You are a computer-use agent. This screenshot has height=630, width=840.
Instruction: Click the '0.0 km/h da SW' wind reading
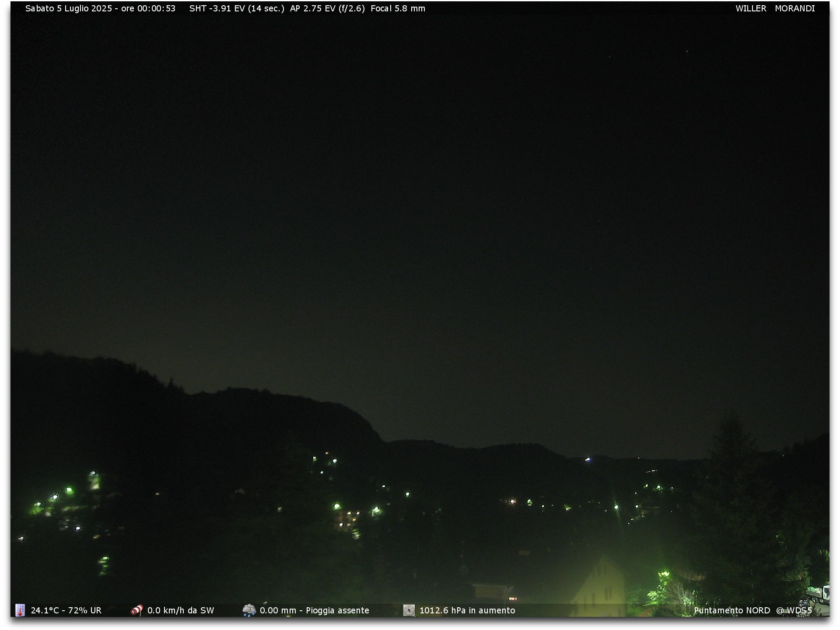click(181, 610)
